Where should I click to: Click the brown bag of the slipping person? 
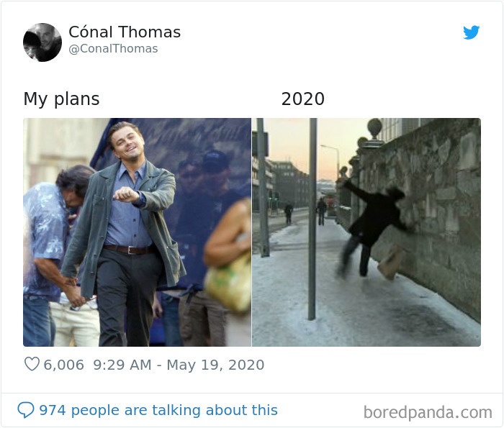[392, 262]
